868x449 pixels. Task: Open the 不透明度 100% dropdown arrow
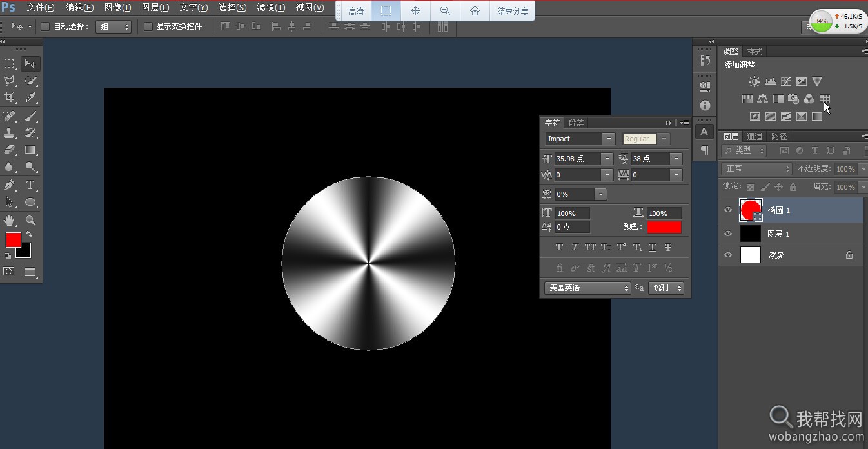pos(863,169)
